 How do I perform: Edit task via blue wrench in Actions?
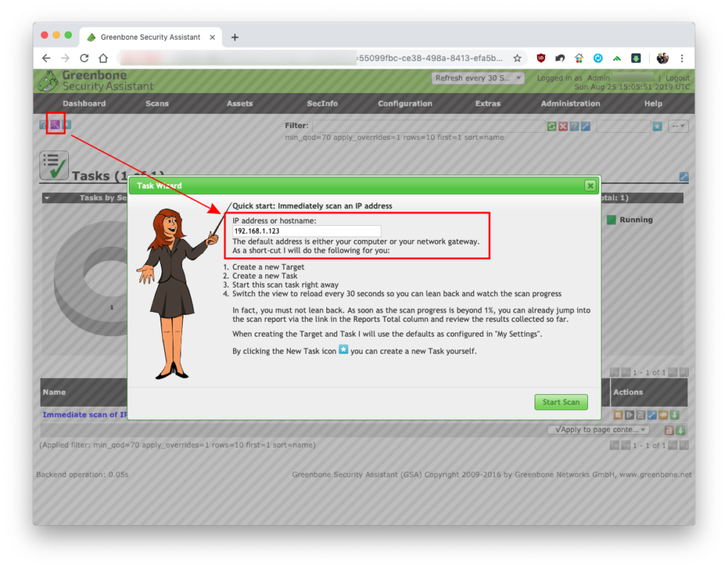click(x=652, y=415)
